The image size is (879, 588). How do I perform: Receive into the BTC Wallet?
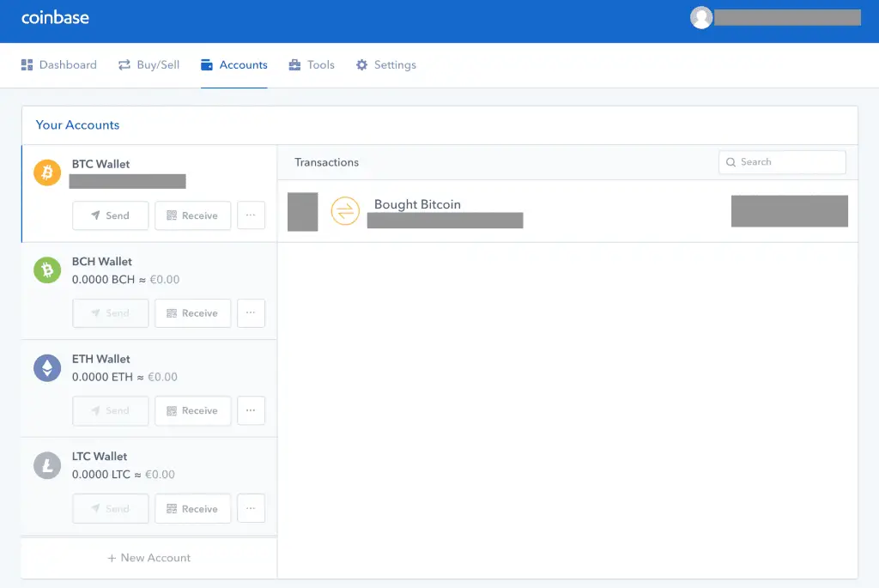tap(193, 215)
